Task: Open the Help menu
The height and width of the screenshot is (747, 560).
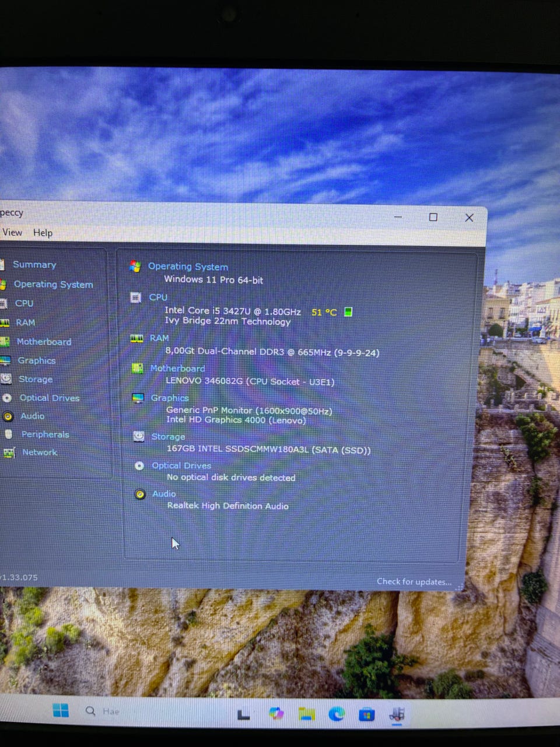Action: point(43,233)
